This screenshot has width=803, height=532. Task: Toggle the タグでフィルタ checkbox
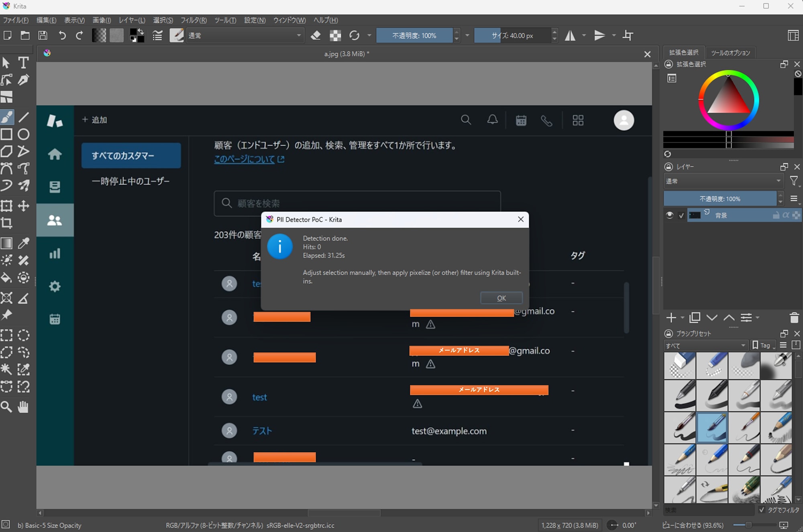click(x=762, y=510)
